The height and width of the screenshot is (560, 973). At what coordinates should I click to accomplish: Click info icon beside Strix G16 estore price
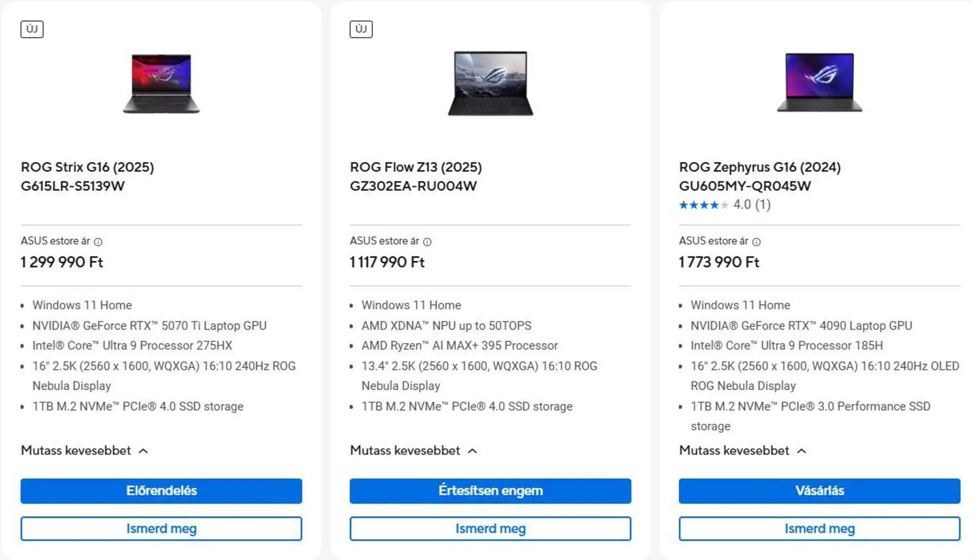[98, 242]
